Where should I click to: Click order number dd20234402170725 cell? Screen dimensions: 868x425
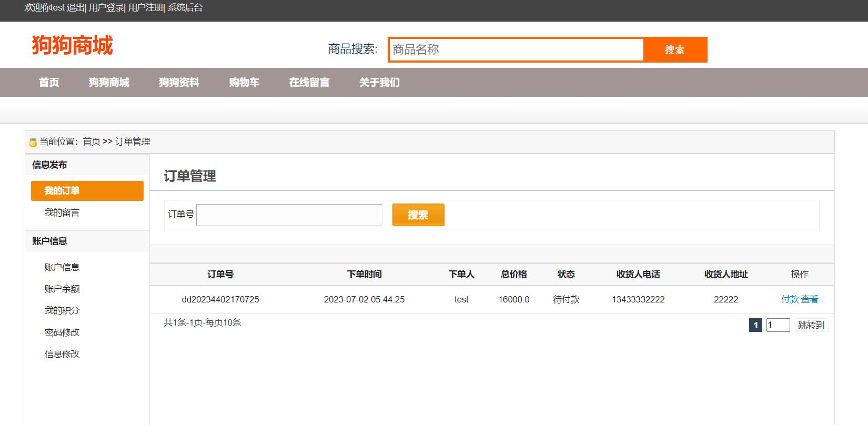pyautogui.click(x=220, y=299)
